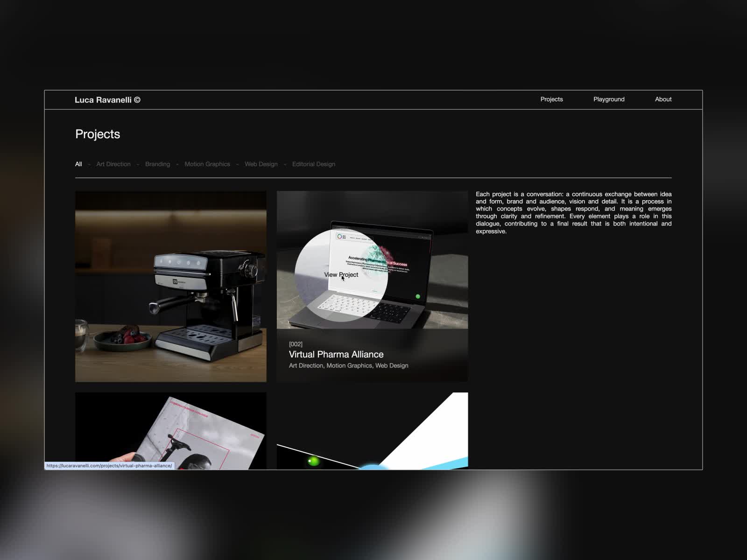Viewport: 747px width, 560px height.
Task: Open the espresso machine project thumbnail
Action: pos(171,286)
